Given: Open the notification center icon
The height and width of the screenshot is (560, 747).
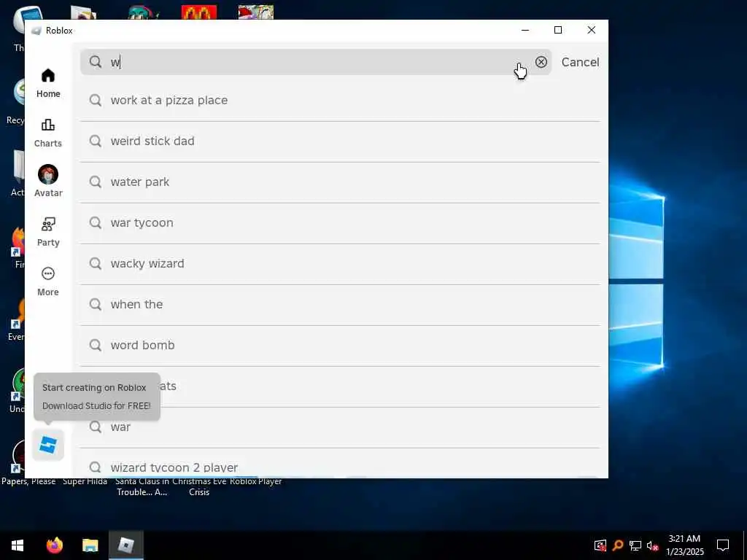Looking at the screenshot, I should click(x=723, y=545).
